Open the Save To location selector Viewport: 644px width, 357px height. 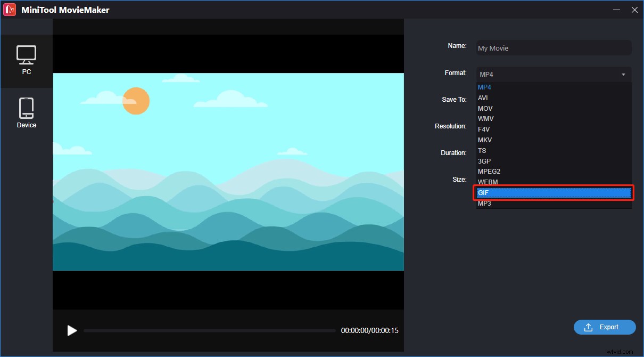554,100
